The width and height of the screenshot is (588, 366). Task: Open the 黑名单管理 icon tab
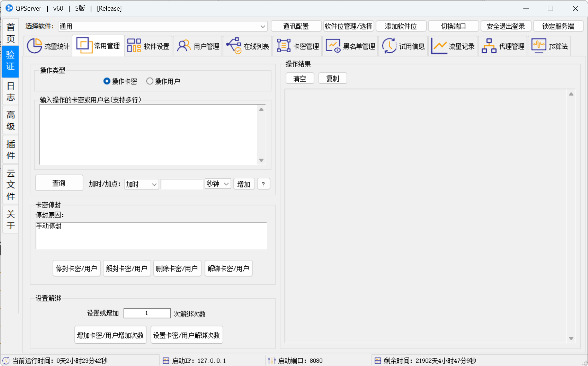click(x=350, y=46)
